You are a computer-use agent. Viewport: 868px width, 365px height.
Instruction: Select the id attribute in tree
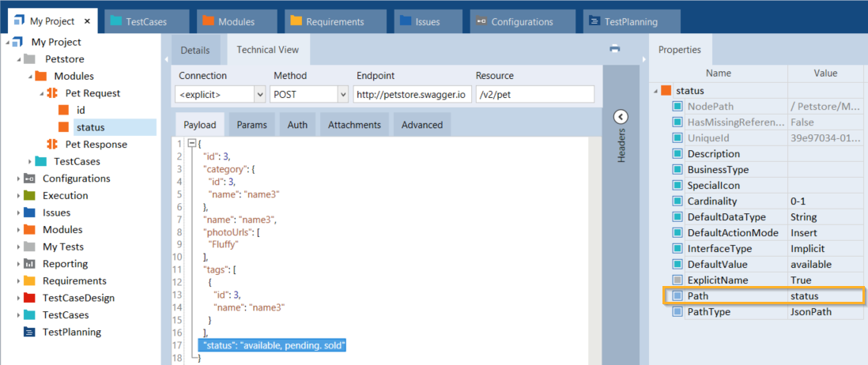click(x=80, y=111)
